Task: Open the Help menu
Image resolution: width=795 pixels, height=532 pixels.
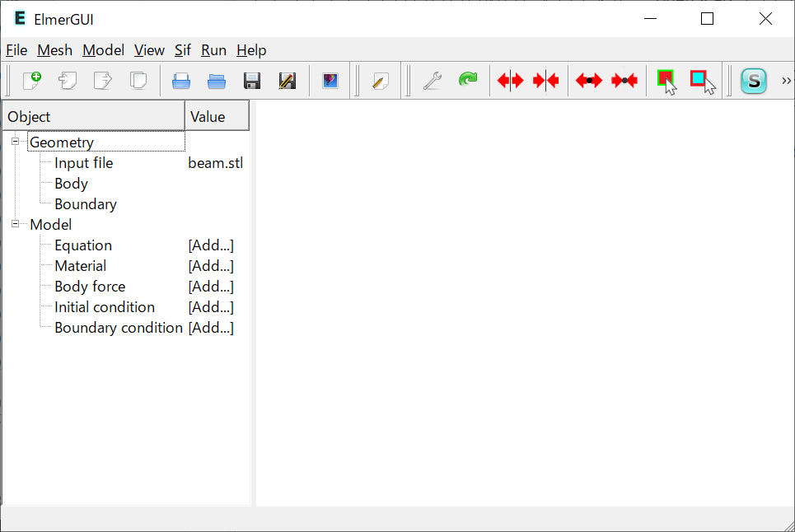Action: point(251,50)
